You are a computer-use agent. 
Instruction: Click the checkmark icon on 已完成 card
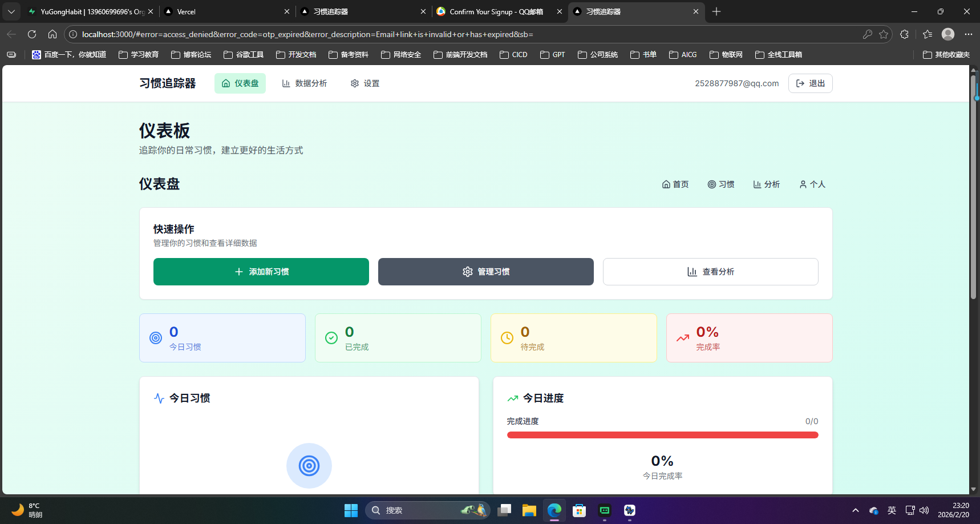point(331,338)
